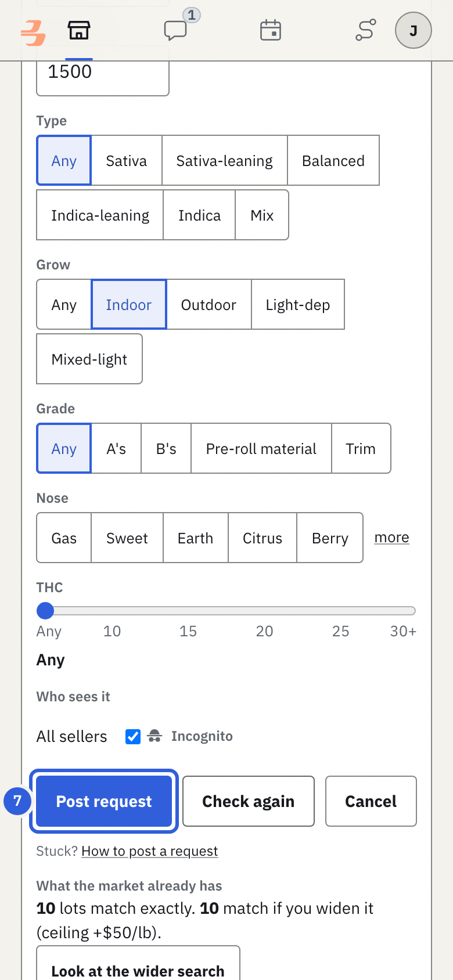This screenshot has height=980, width=453.
Task: Open the calendar icon in top bar
Action: 271,30
